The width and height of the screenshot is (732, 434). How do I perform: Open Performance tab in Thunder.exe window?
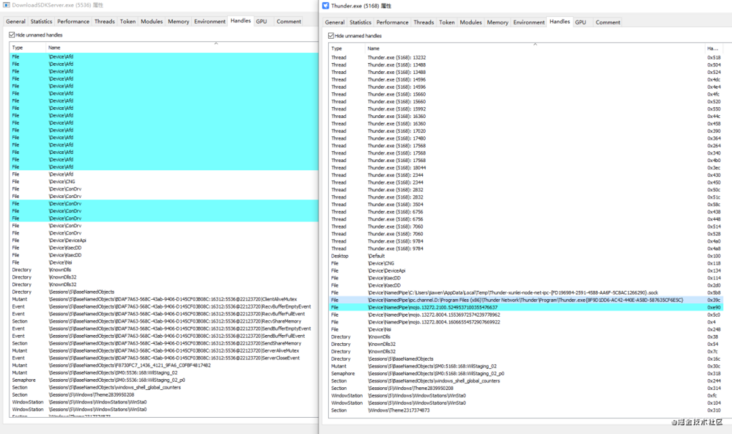click(392, 22)
